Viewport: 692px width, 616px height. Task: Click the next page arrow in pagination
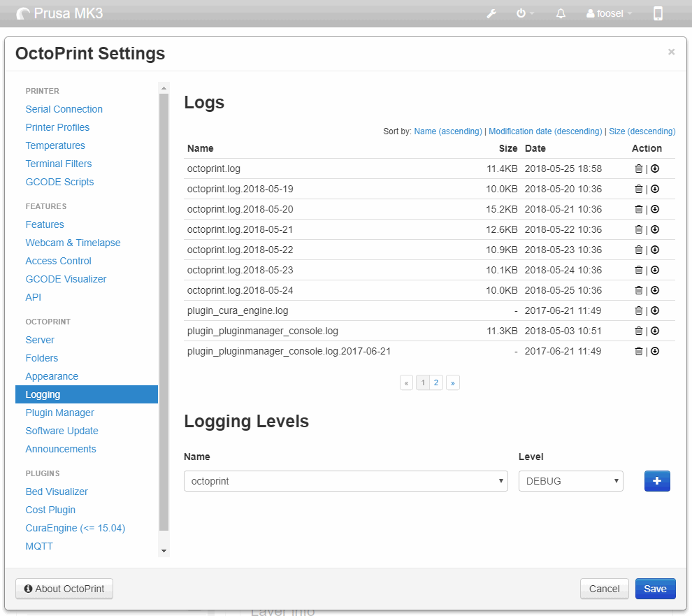pyautogui.click(x=453, y=382)
